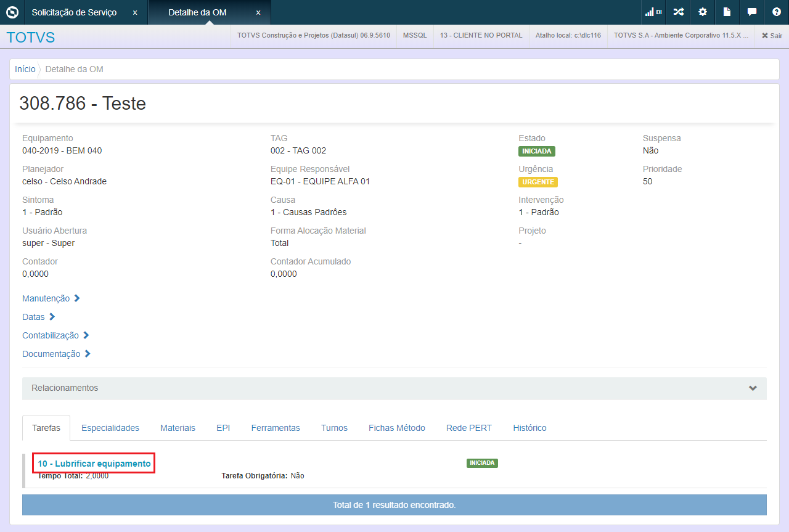Screen dimensions: 789x532
Task: Switch to Fichas Método tab
Action: [397, 428]
